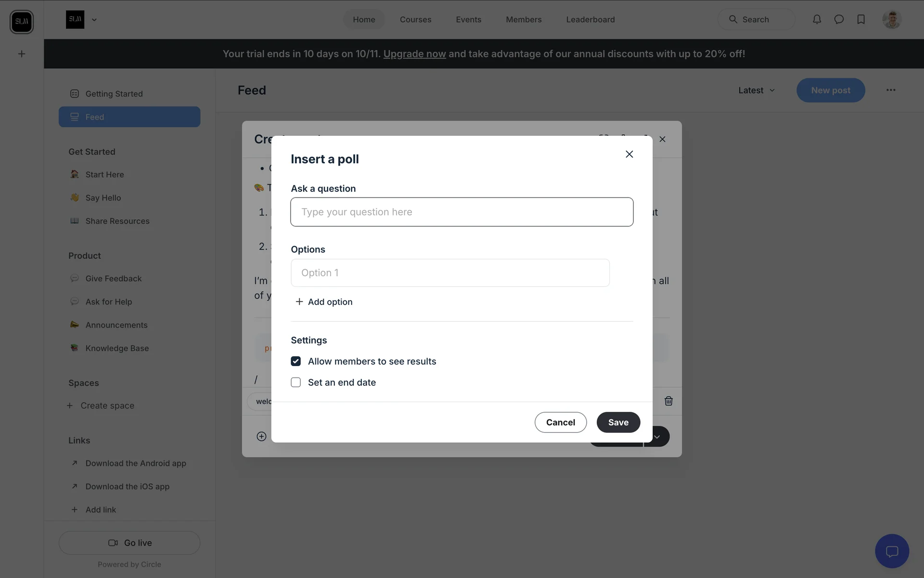Image resolution: width=924 pixels, height=578 pixels.
Task: Click the circled plus icon in editor
Action: (261, 436)
